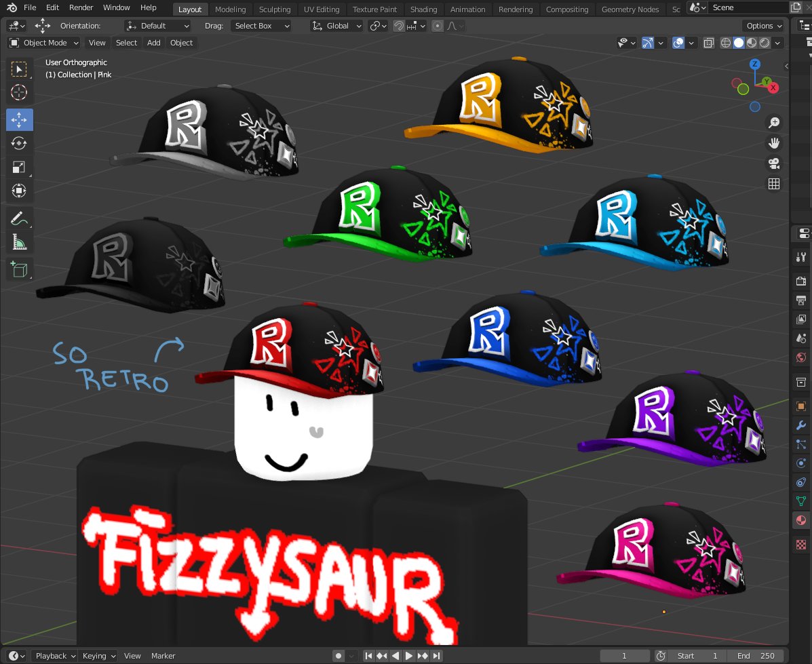This screenshot has height=664, width=812.
Task: Open the Scene properties tab
Action: (x=801, y=338)
